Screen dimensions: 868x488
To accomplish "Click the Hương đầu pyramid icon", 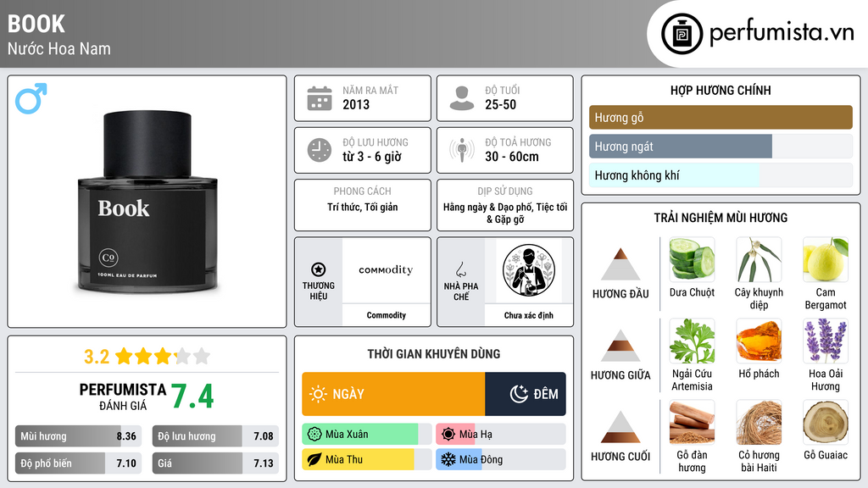I will pyautogui.click(x=620, y=264).
